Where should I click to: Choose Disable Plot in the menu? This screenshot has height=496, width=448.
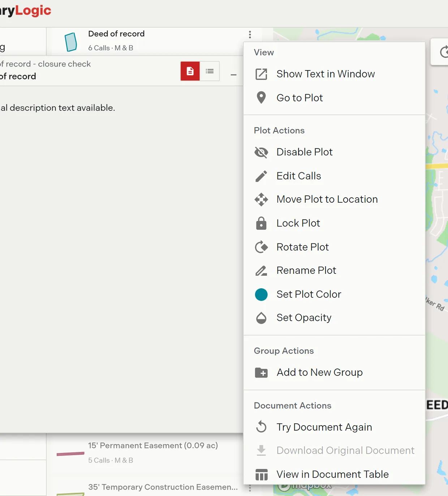click(x=334, y=152)
